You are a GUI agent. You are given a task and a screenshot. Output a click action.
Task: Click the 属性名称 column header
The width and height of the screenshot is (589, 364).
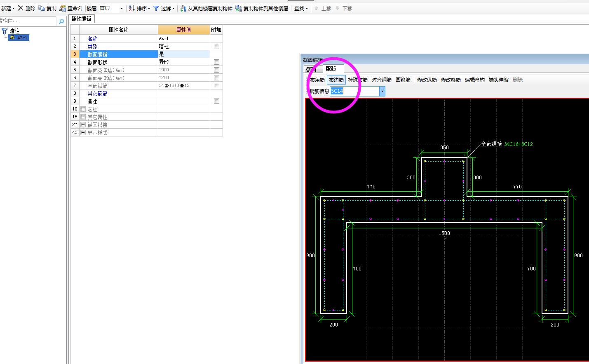coord(118,30)
